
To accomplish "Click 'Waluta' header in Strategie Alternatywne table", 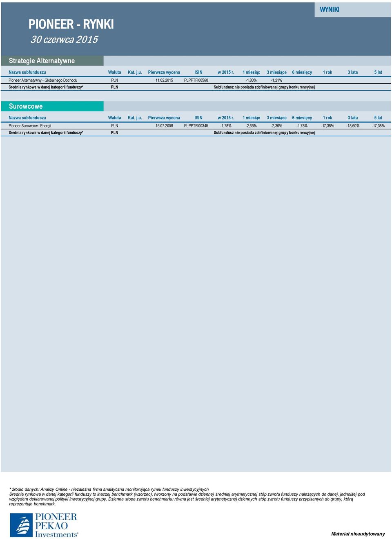I will 115,72.
